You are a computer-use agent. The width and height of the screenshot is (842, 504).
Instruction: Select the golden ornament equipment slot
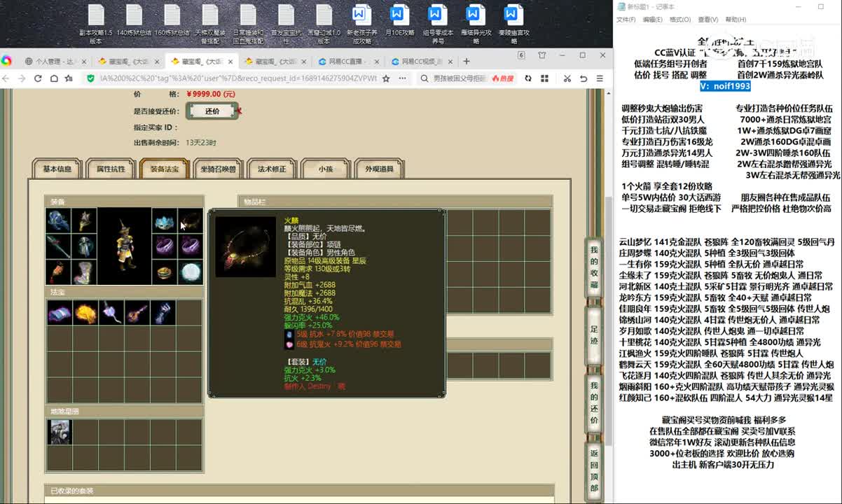[x=84, y=220]
